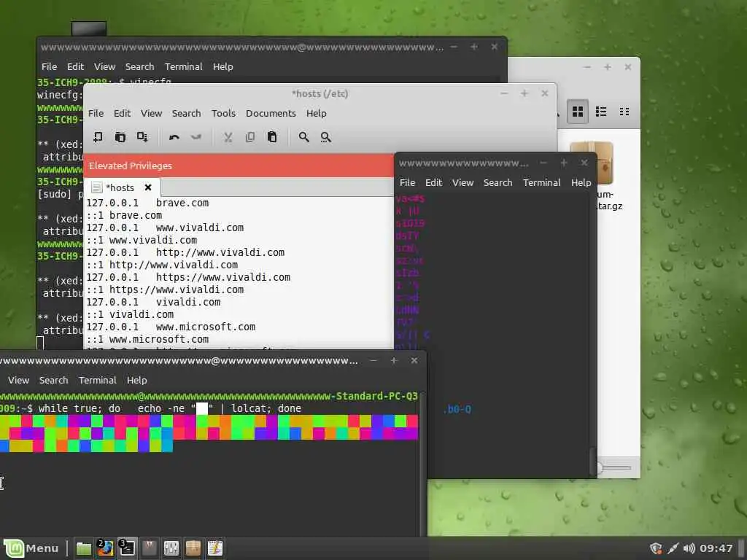
Task: Click the Find and Replace icon in xed
Action: [325, 137]
